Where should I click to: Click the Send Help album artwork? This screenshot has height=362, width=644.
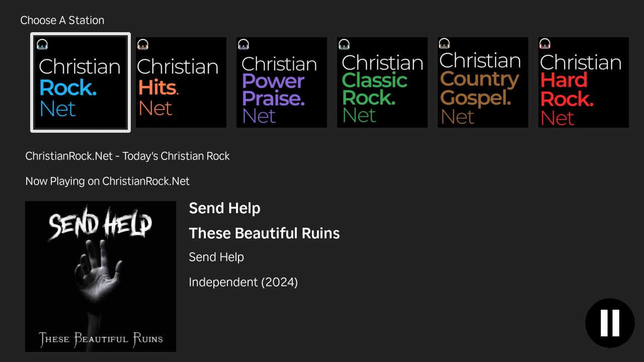tap(101, 277)
